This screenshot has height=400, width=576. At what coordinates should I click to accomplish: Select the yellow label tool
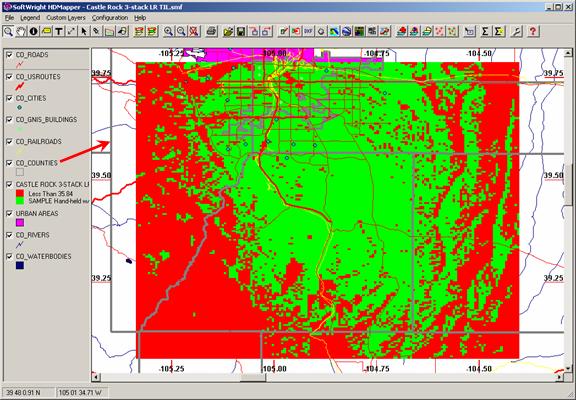46,32
